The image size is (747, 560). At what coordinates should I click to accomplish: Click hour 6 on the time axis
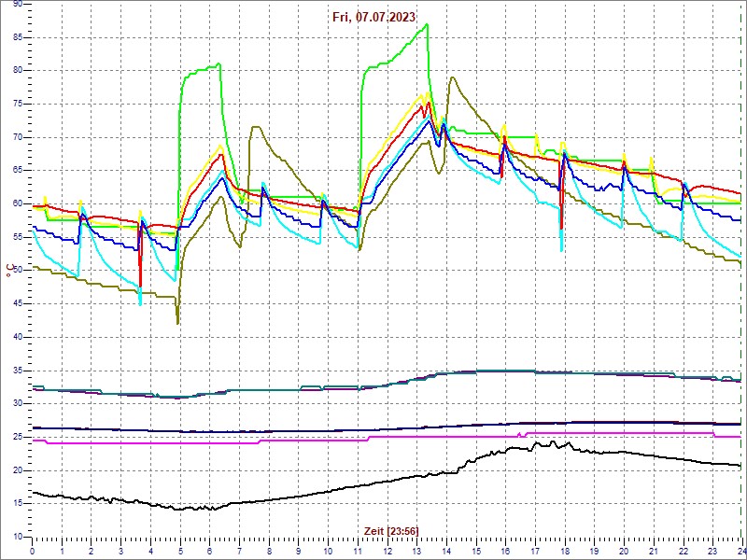click(x=209, y=551)
